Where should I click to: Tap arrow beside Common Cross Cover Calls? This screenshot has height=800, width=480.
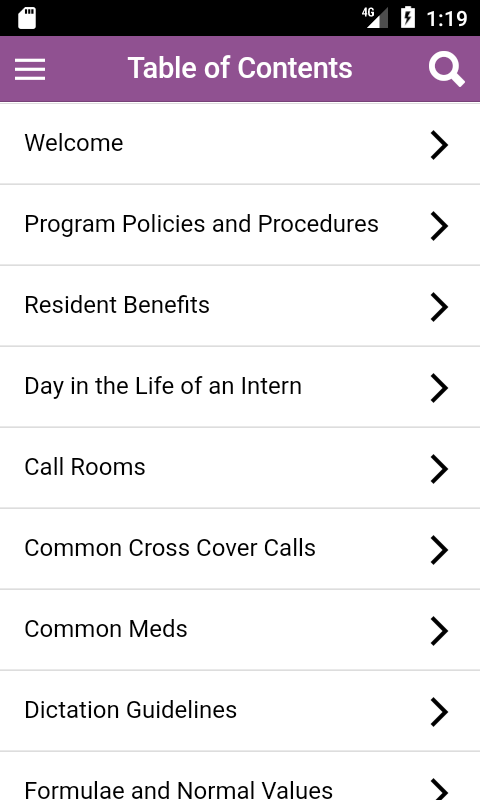click(439, 550)
